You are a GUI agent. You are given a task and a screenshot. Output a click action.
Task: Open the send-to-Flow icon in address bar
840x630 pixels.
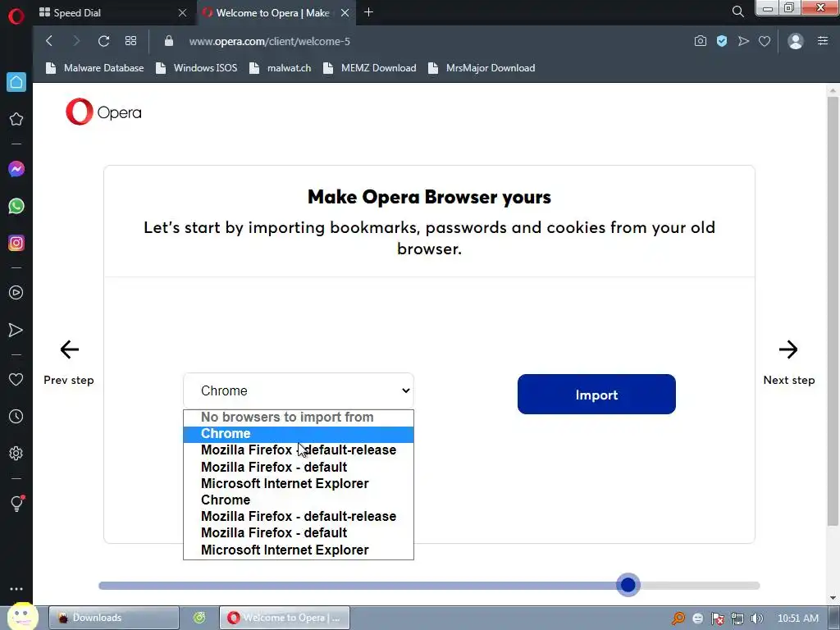(x=743, y=41)
